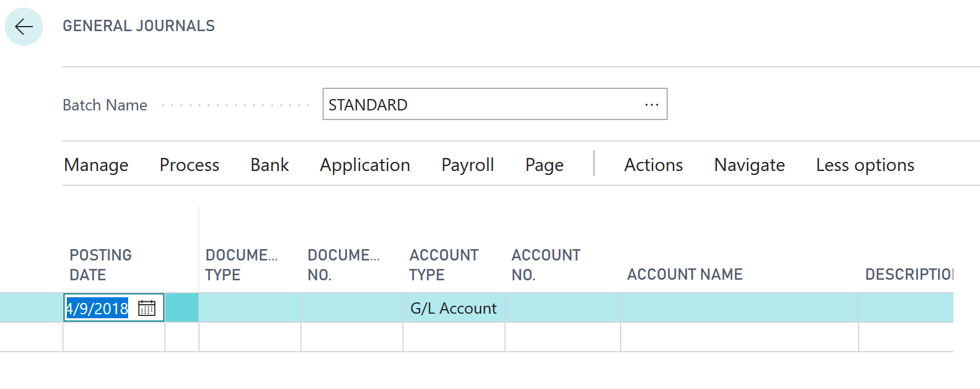Screen dimensions: 980x389
Task: Open the Application menu
Action: click(364, 165)
